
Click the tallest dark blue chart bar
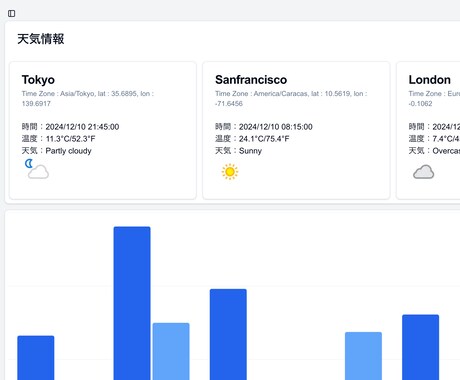(132, 303)
